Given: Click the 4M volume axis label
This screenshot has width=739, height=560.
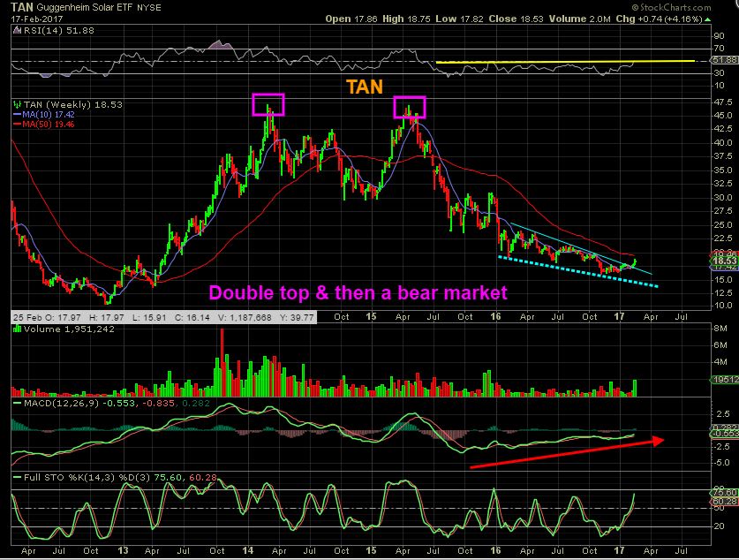Looking at the screenshot, I should (720, 362).
